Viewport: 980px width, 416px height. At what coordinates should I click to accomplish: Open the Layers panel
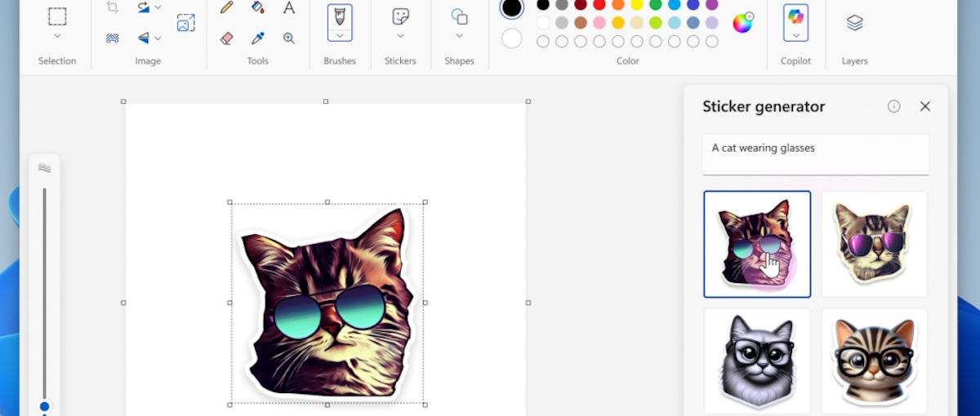pyautogui.click(x=855, y=23)
